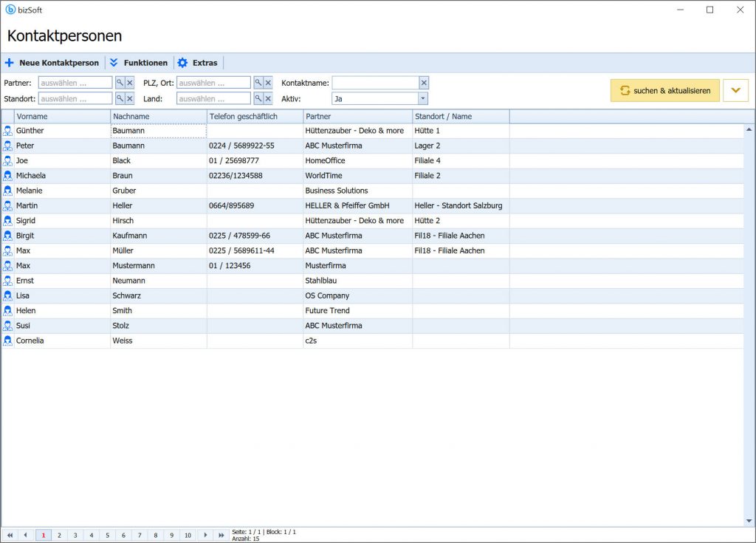Click the person icon of Melanie Gruber
Viewport: 756px width, 543px height.
(7, 191)
